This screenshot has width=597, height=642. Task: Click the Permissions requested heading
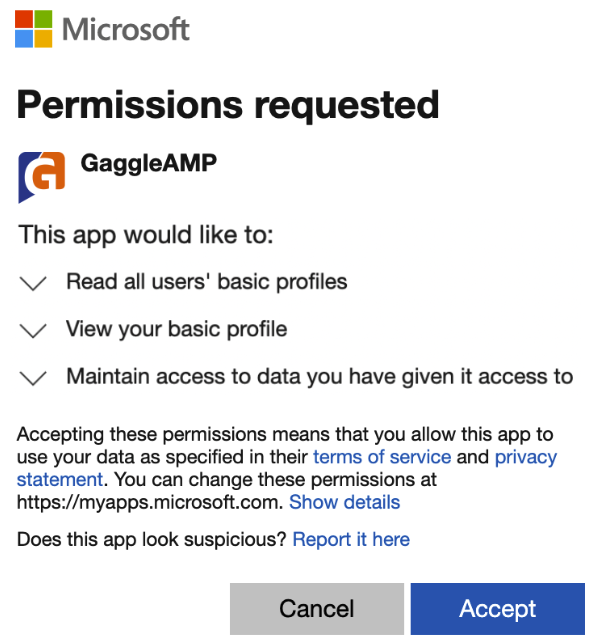point(228,105)
